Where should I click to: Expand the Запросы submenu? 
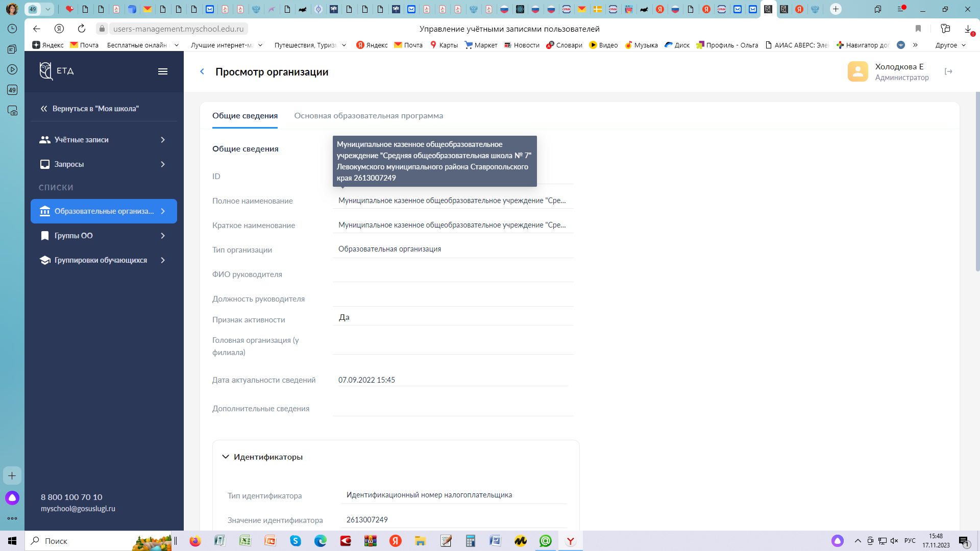pos(163,164)
